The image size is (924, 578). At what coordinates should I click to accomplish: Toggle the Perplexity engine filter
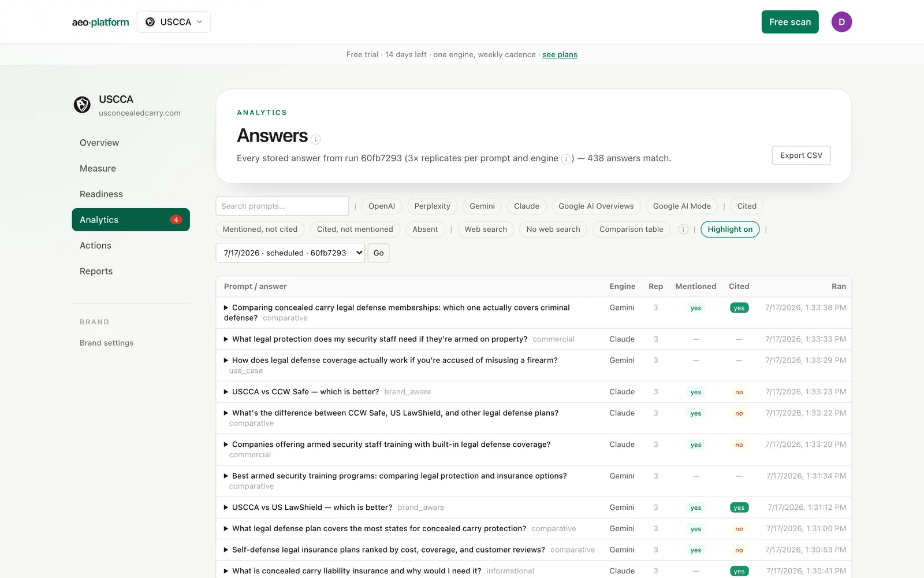pyautogui.click(x=432, y=206)
